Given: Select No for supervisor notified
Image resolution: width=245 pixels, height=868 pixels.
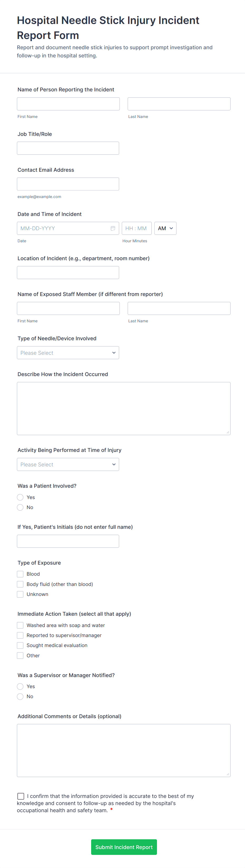Looking at the screenshot, I should click(20, 696).
